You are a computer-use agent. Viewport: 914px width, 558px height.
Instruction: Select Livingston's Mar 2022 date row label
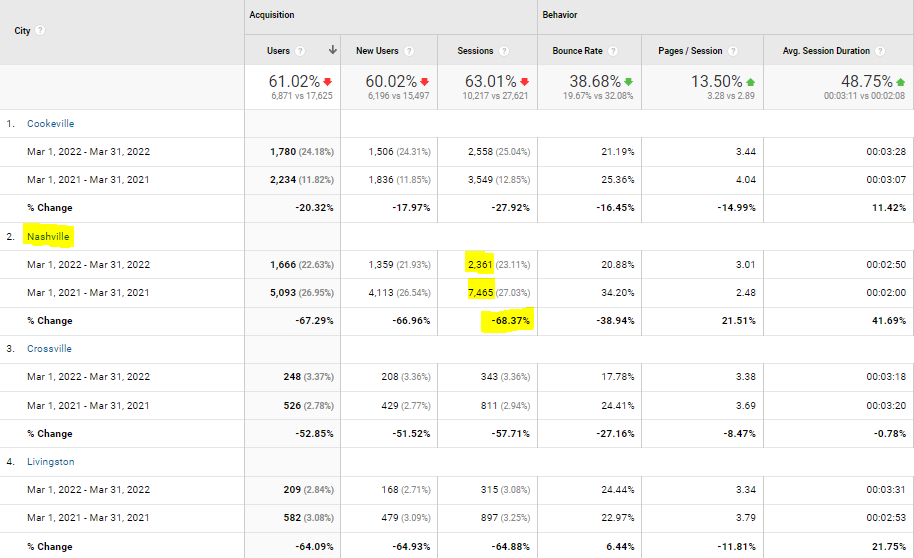pos(88,490)
